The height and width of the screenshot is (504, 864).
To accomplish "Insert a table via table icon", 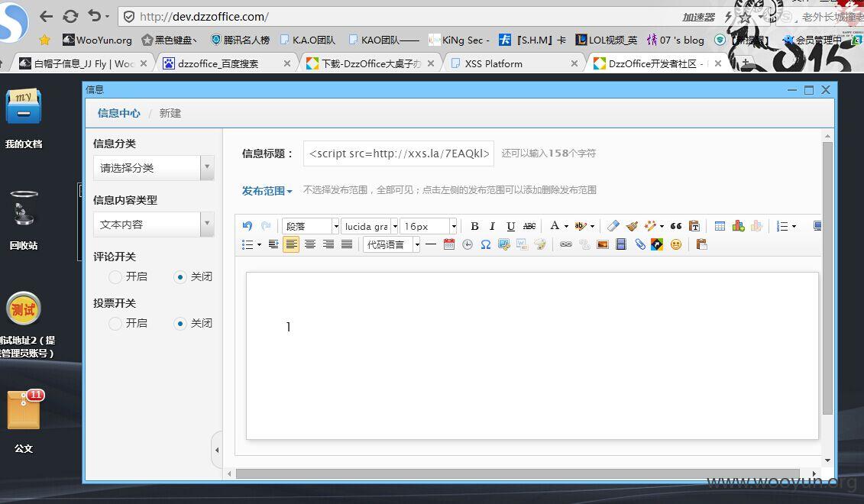I will [720, 226].
